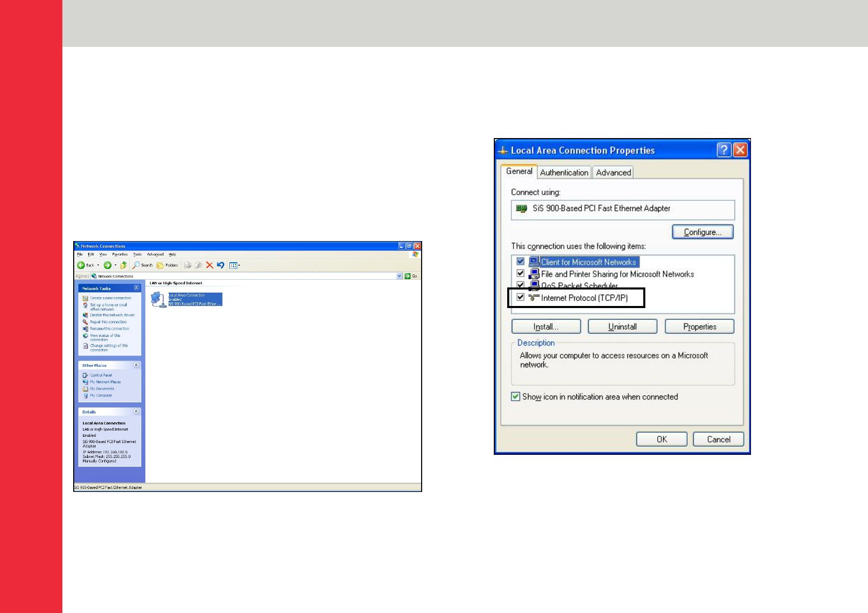Viewport: 868px width, 613px height.
Task: Click the Install... button
Action: tap(546, 327)
